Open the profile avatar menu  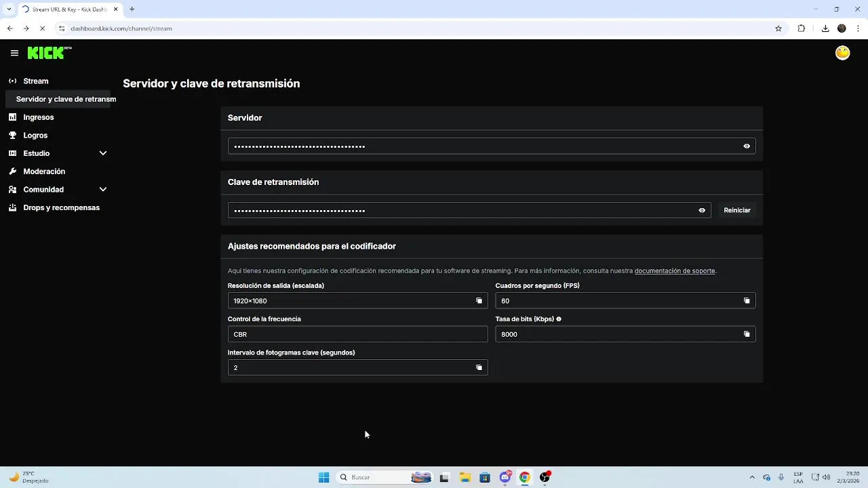[x=842, y=53]
